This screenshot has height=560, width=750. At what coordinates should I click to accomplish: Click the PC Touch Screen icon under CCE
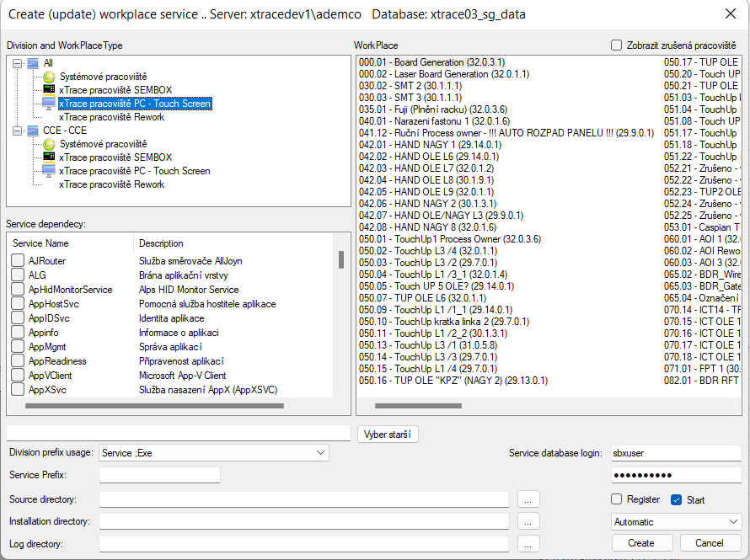49,171
